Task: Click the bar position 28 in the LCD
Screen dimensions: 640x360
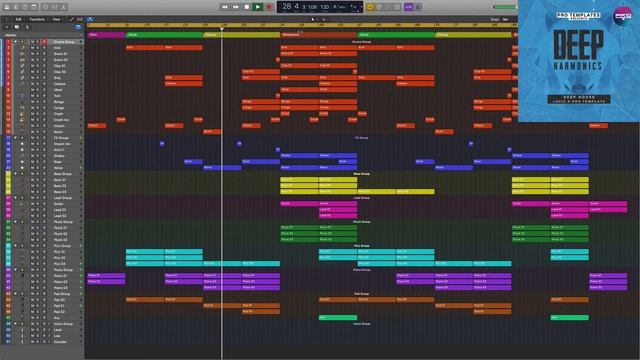Action: [x=287, y=6]
